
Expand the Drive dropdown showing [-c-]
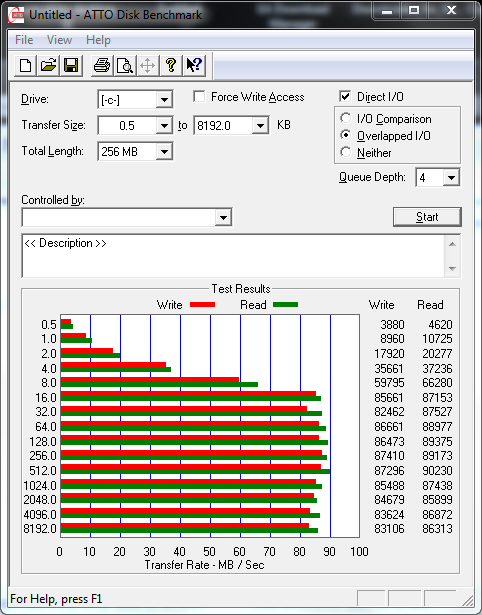(x=164, y=100)
